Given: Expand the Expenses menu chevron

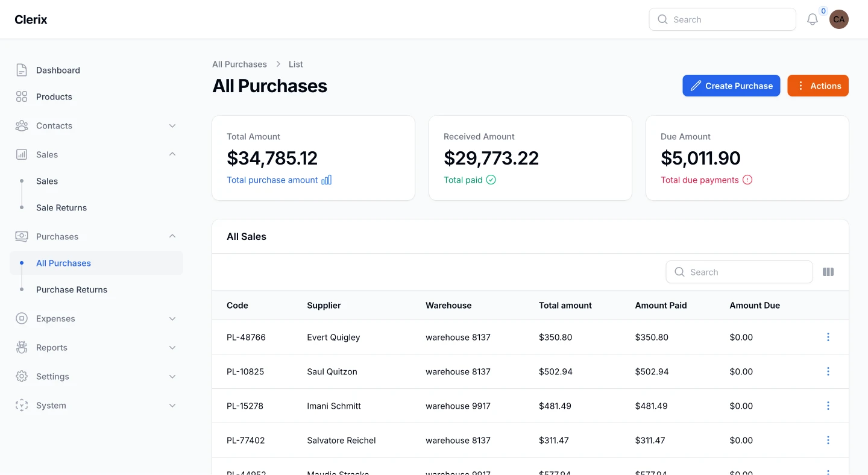Looking at the screenshot, I should tap(172, 318).
